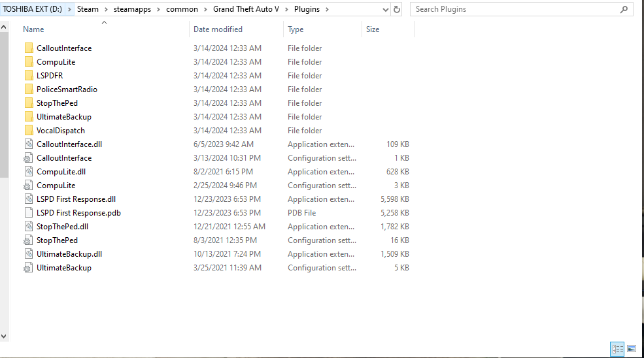Switch to large icons view layout
This screenshot has height=358, width=644.
632,349
